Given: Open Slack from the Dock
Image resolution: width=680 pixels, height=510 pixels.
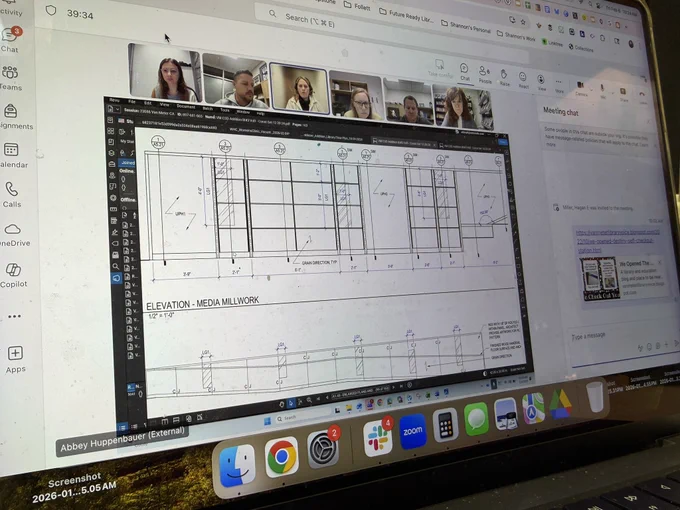Looking at the screenshot, I should coord(378,438).
